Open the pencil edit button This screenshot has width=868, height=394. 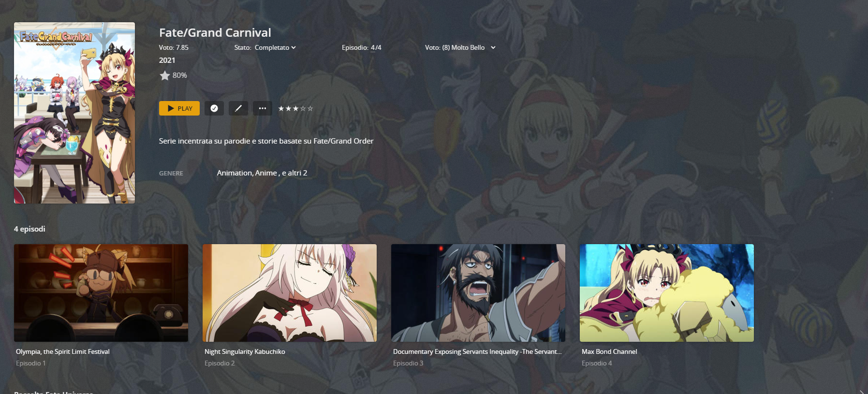click(x=238, y=108)
